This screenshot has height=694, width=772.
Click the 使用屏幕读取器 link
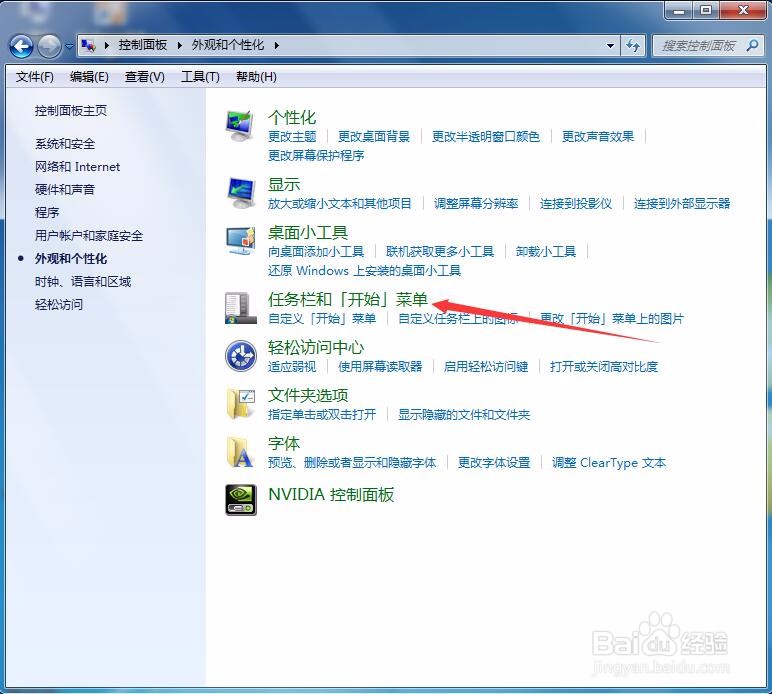point(380,366)
